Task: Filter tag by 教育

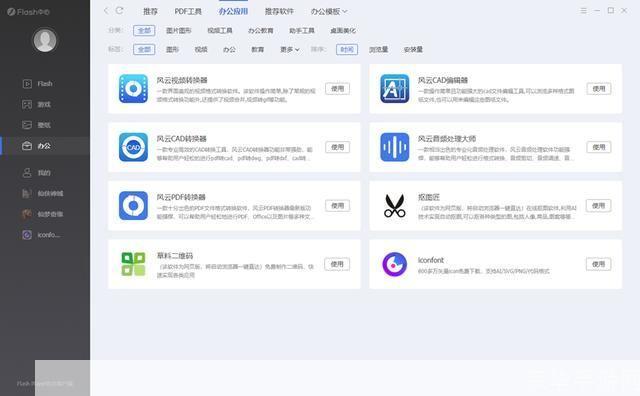Action: [x=258, y=49]
